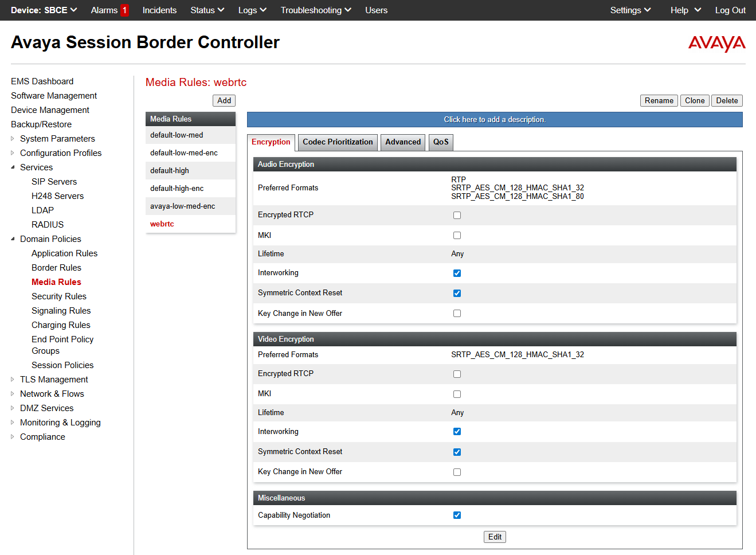Click the blue description bar
Viewport: 756px width, 555px height.
(x=494, y=120)
